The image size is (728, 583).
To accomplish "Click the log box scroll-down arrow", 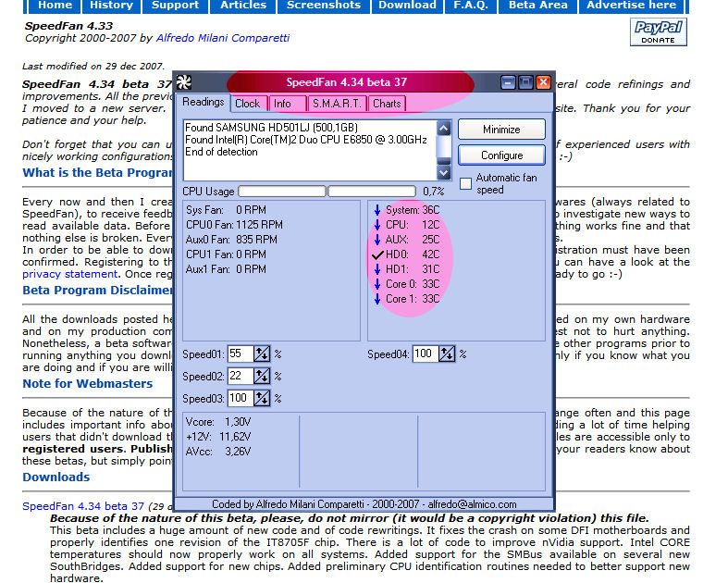I will pos(444,173).
